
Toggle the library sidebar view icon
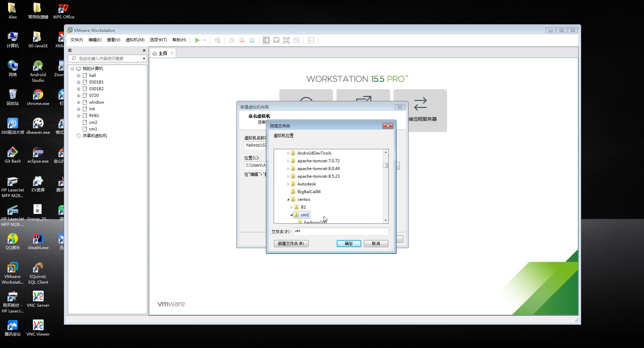click(266, 40)
